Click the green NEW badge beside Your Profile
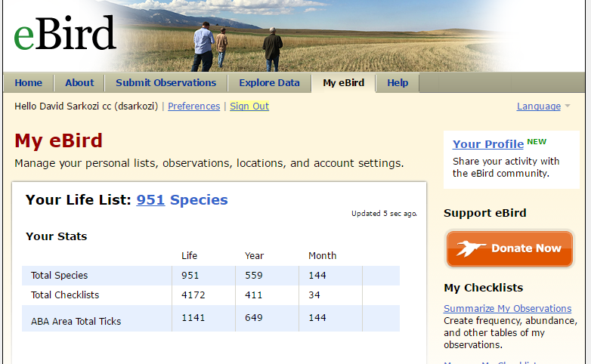 537,142
